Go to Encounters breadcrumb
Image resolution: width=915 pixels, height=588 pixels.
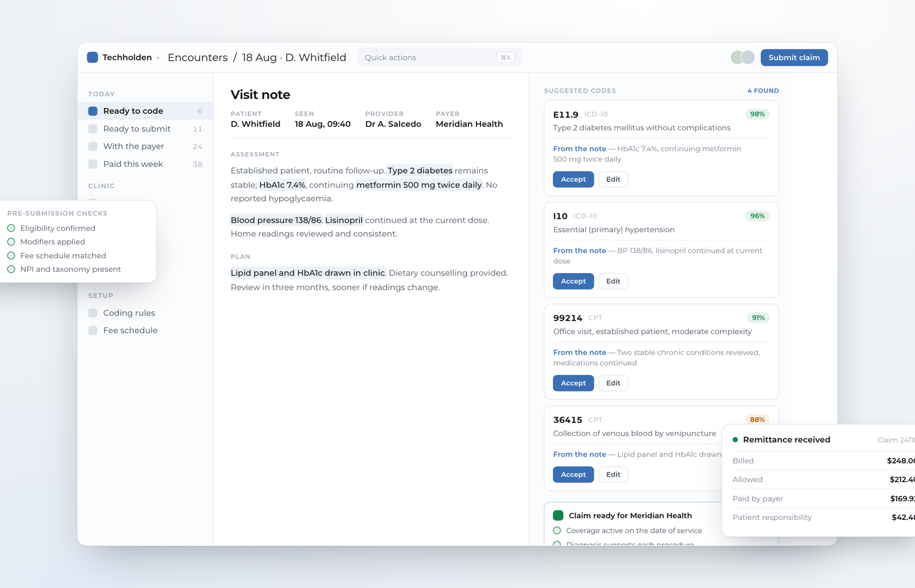tap(197, 57)
